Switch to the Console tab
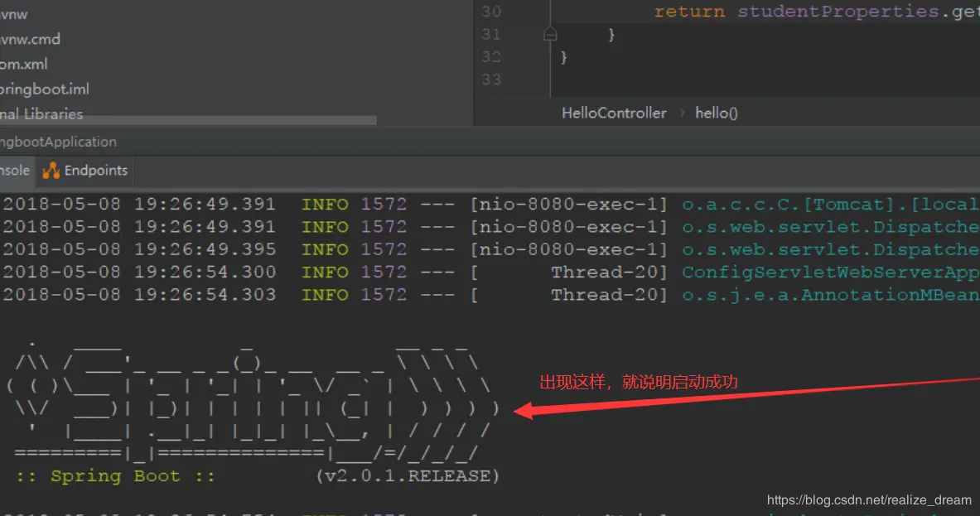The height and width of the screenshot is (516, 980). click(x=15, y=171)
